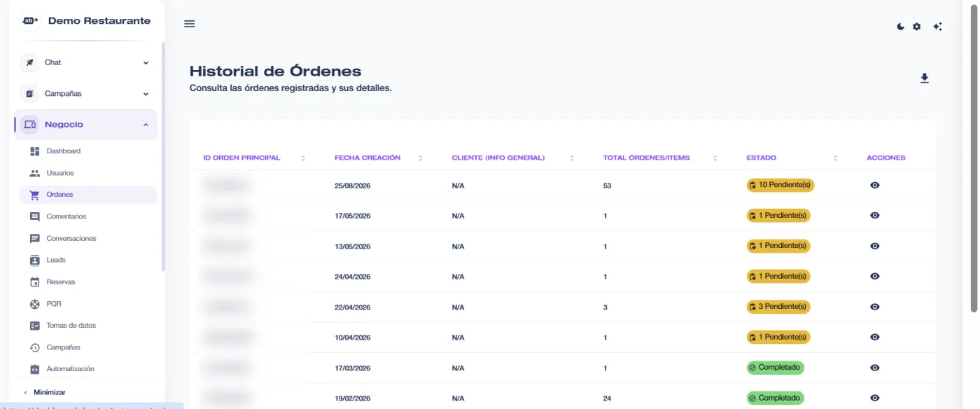980x409 pixels.
Task: View order details for 24/04/2026
Action: pyautogui.click(x=874, y=276)
